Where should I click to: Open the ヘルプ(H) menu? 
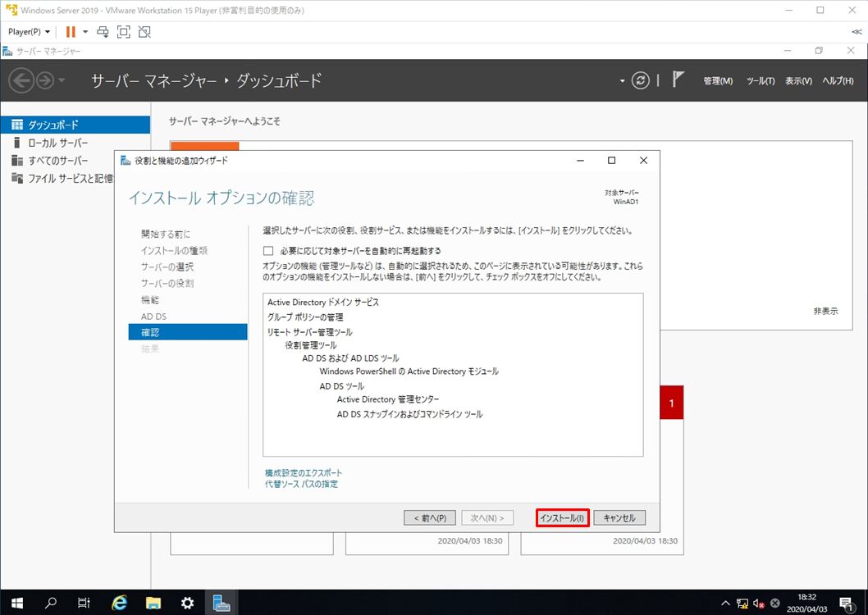coord(838,80)
